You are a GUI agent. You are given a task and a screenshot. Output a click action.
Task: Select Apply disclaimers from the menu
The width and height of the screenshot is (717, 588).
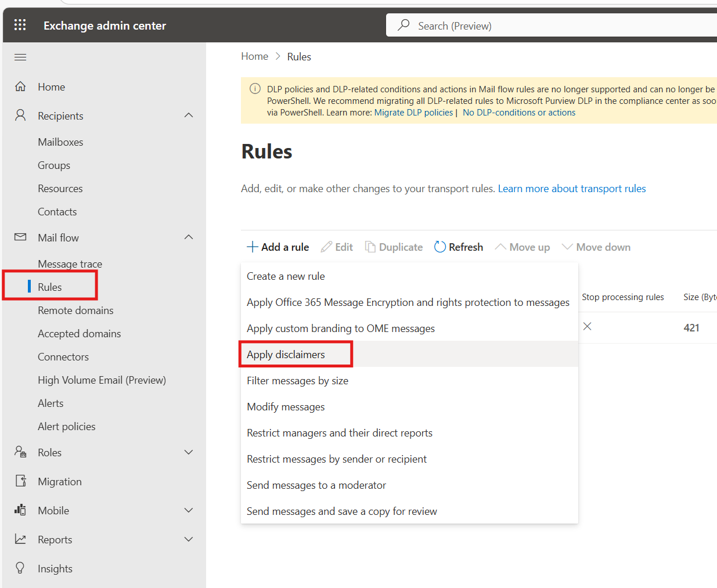click(286, 355)
